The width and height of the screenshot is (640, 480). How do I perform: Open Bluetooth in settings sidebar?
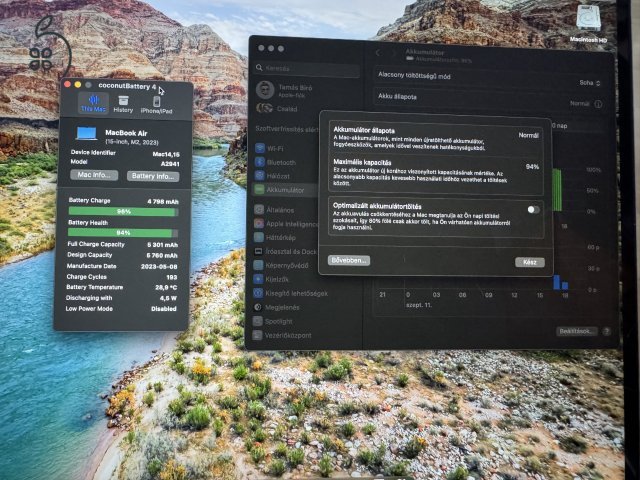pyautogui.click(x=275, y=162)
